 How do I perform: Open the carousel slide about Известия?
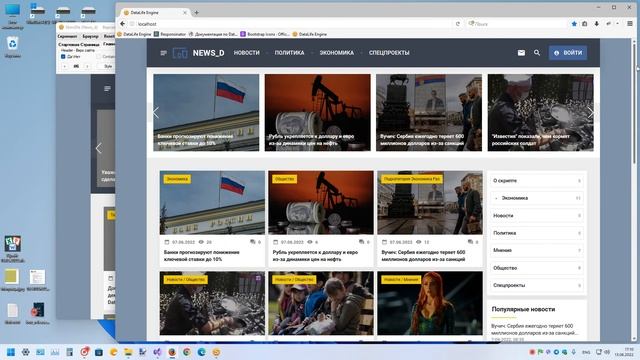pos(540,112)
